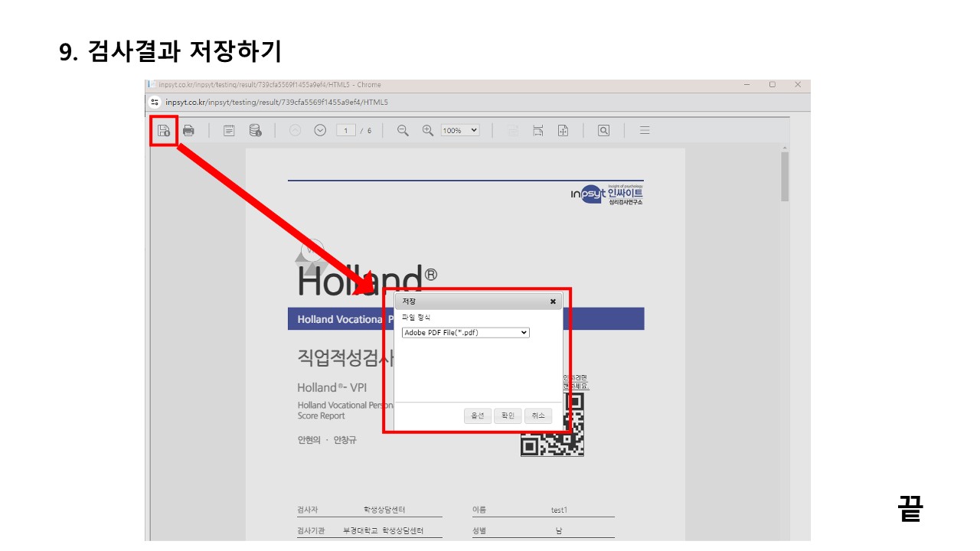
Task: Click the printer icon to print report
Action: coord(188,130)
